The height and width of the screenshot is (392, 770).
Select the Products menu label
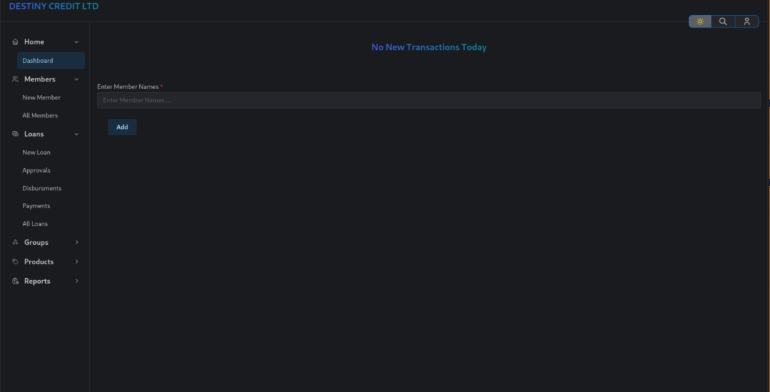click(x=39, y=262)
